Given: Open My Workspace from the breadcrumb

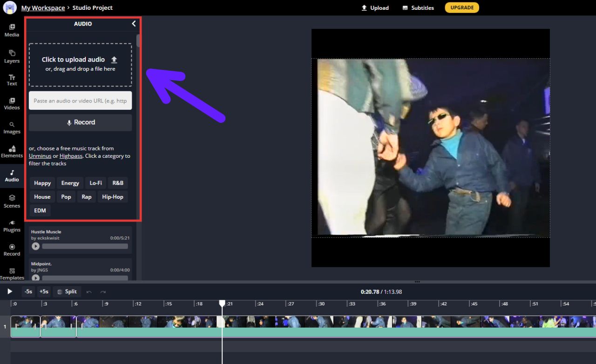Looking at the screenshot, I should click(43, 7).
